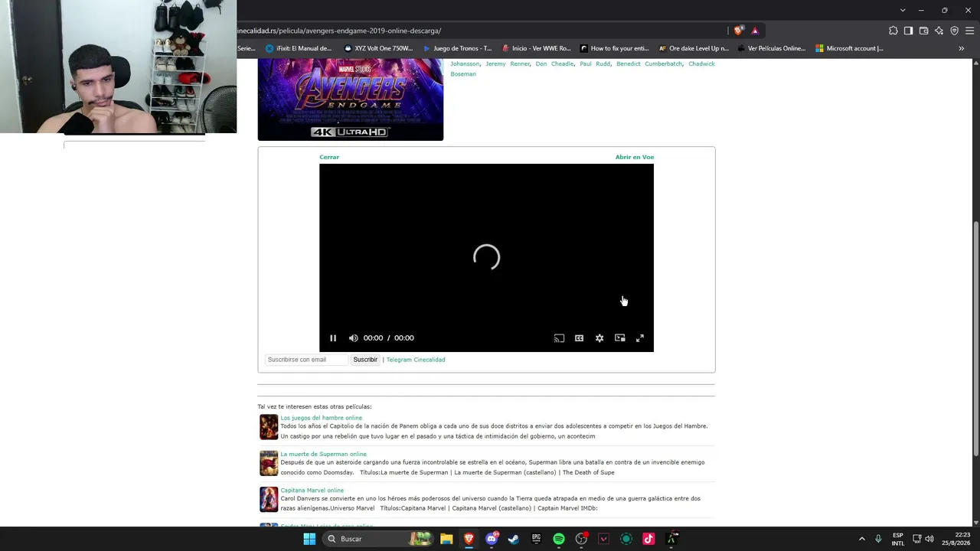
Task: Open 'La muerte de Superman online' link
Action: click(x=324, y=454)
